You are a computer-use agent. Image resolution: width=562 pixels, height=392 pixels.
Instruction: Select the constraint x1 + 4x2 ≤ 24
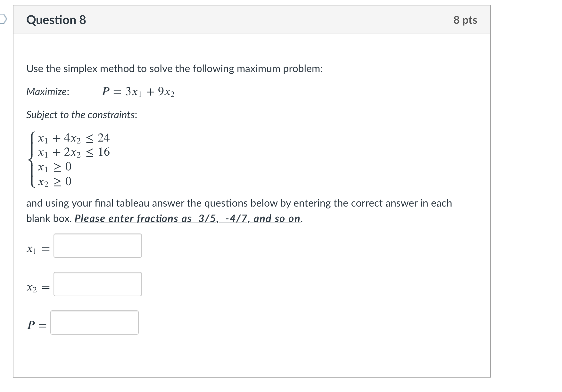coord(74,138)
